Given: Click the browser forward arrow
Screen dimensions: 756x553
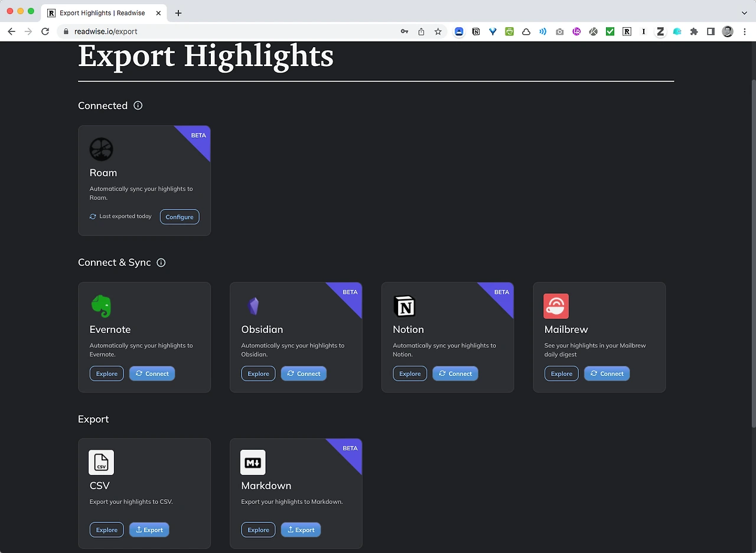Looking at the screenshot, I should point(28,31).
